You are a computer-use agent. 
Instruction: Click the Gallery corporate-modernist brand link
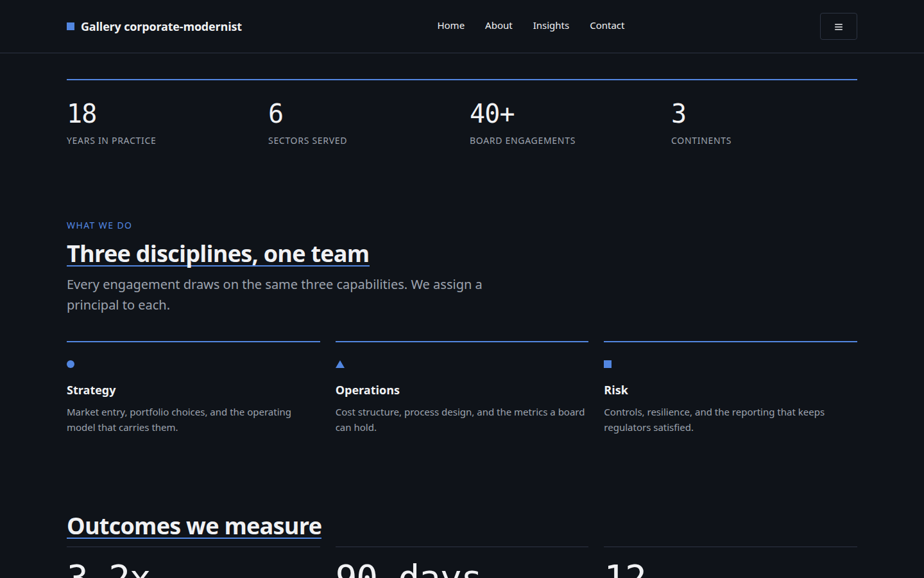(154, 26)
